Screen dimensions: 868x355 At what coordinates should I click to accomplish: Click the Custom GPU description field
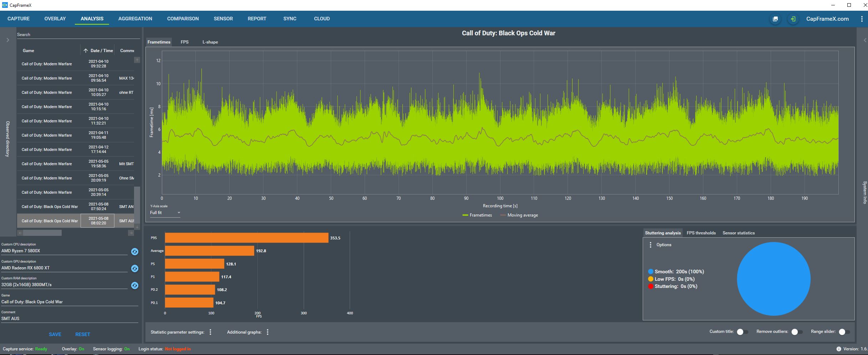click(64, 268)
